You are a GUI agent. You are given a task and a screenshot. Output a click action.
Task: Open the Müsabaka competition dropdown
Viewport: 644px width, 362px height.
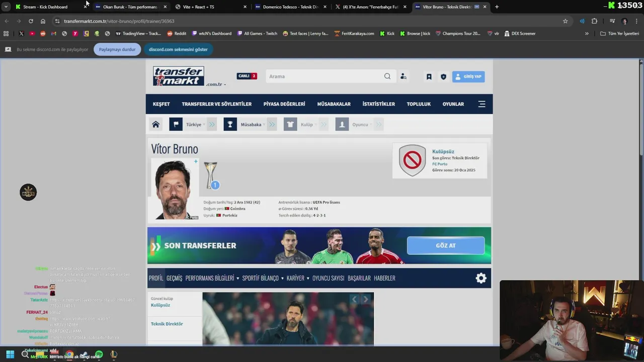(253, 124)
